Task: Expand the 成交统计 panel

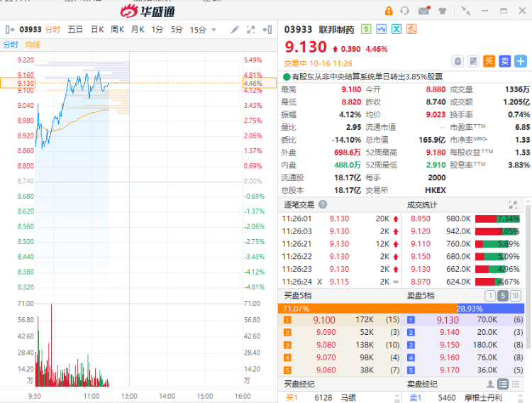Action: point(513,204)
